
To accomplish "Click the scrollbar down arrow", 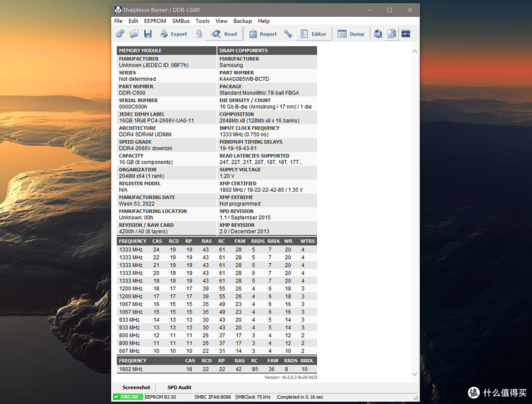I will 415,374.
